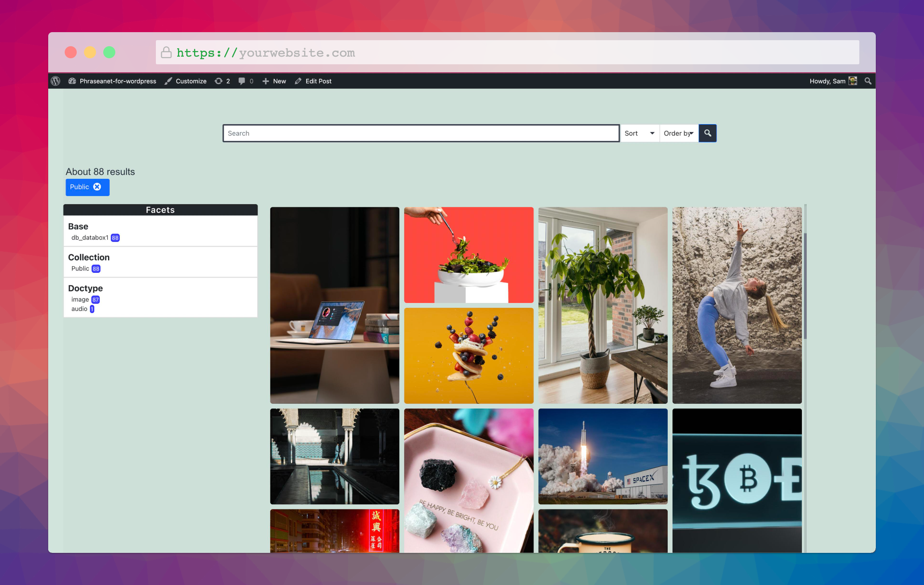Focus the Search text field
This screenshot has height=585, width=924.
click(421, 133)
